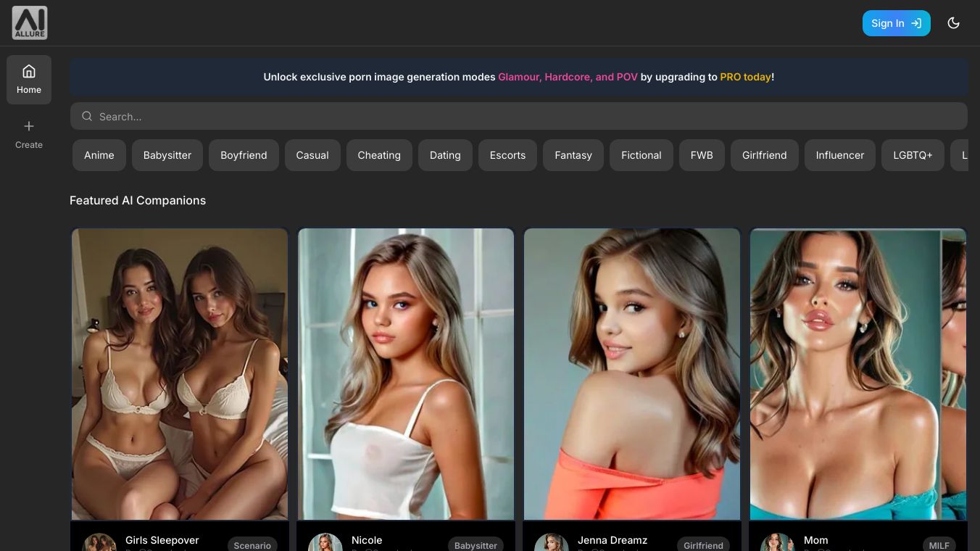Select the Dating category chip

click(445, 155)
